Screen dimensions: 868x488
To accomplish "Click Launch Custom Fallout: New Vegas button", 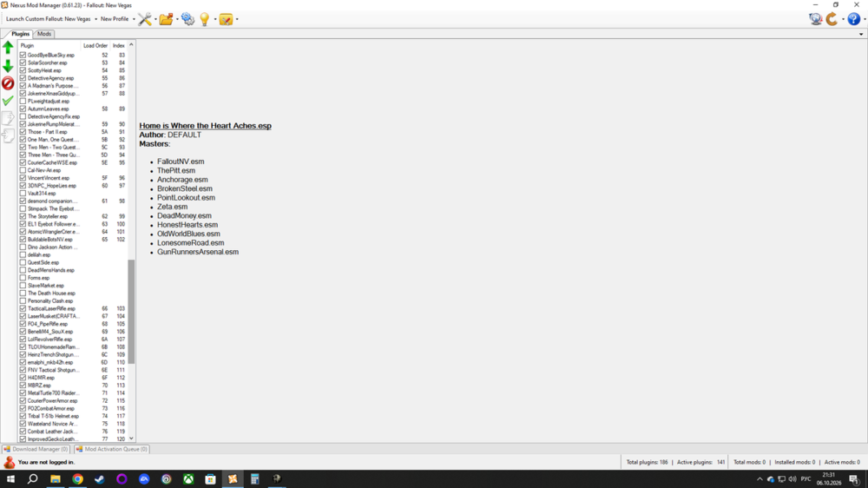I will point(48,19).
